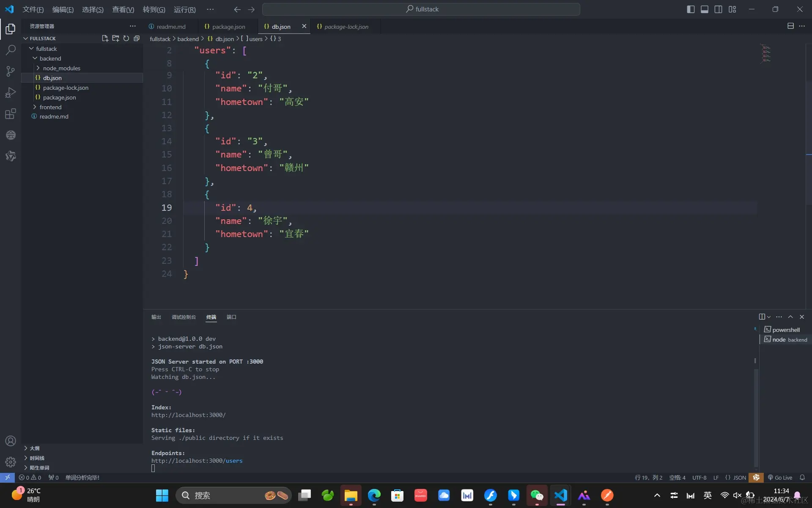
Task: Select powershell terminal instance
Action: coord(786,330)
